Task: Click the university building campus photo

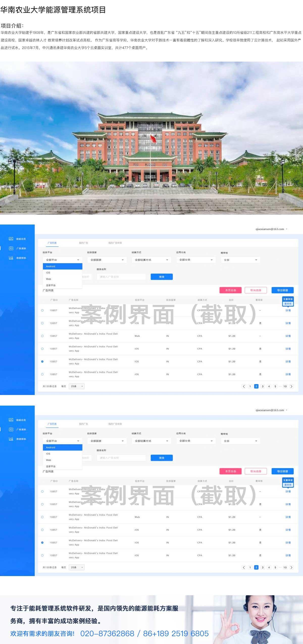Action: tap(151, 138)
